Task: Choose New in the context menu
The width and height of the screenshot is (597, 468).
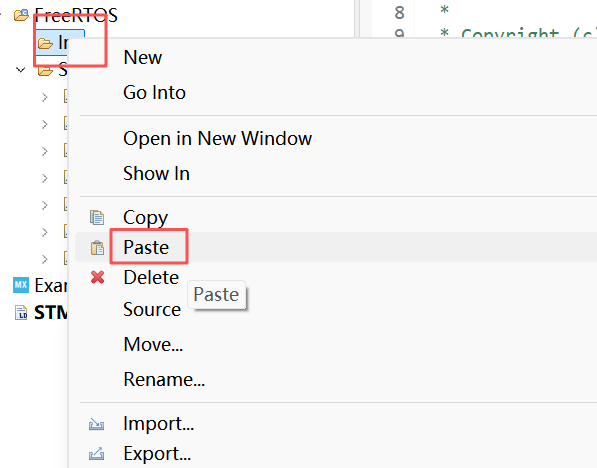Action: click(143, 58)
